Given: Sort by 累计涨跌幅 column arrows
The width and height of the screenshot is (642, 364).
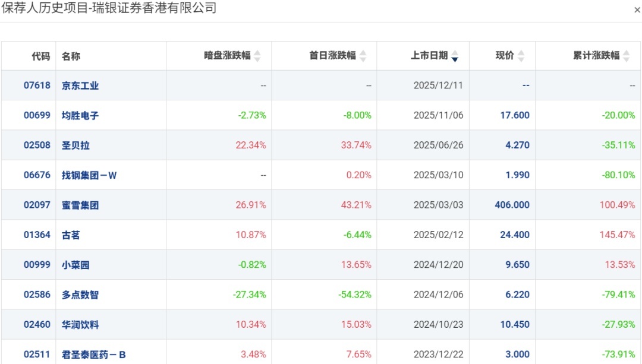Looking at the screenshot, I should 626,56.
